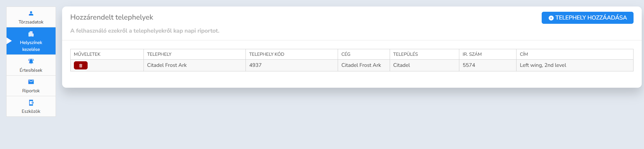
Task: Select the Citadel Frost Ark cell under Telephely
Action: 167,65
